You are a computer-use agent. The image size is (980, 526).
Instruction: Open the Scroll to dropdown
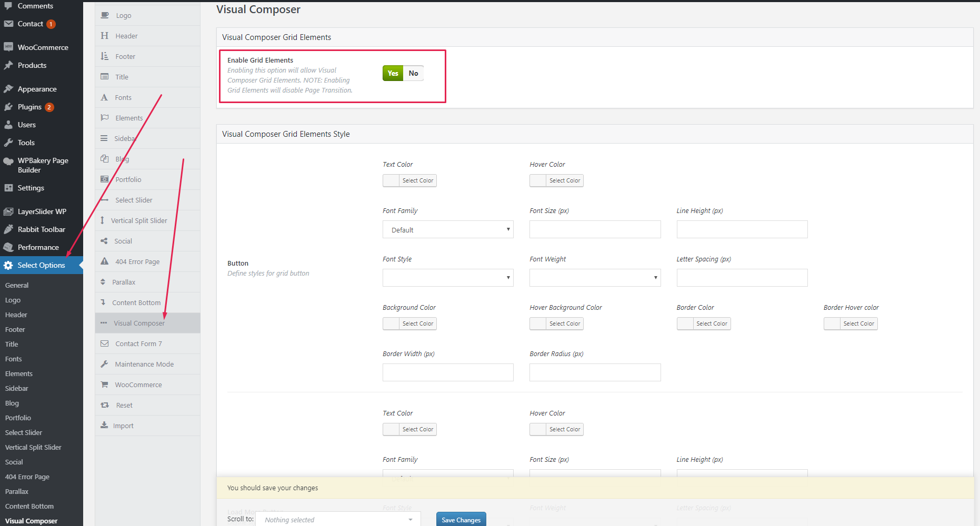338,519
